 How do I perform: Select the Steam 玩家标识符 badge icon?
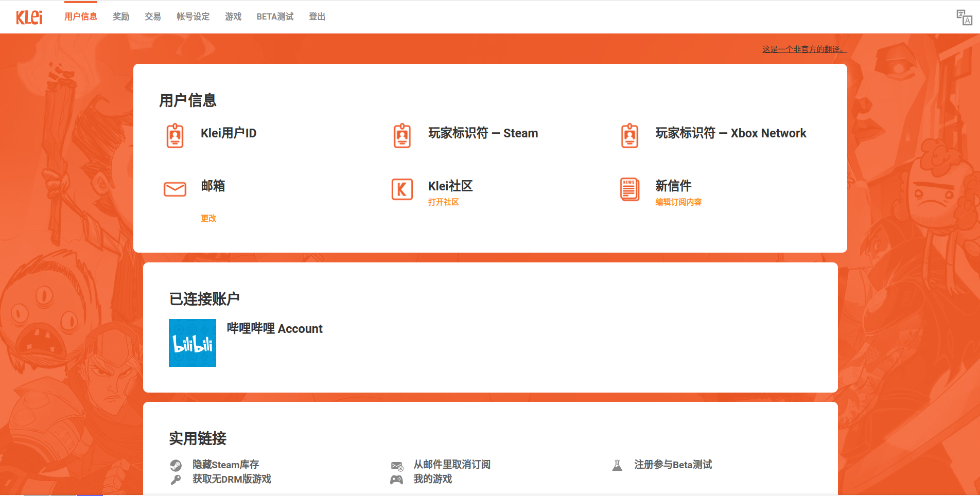tap(402, 135)
